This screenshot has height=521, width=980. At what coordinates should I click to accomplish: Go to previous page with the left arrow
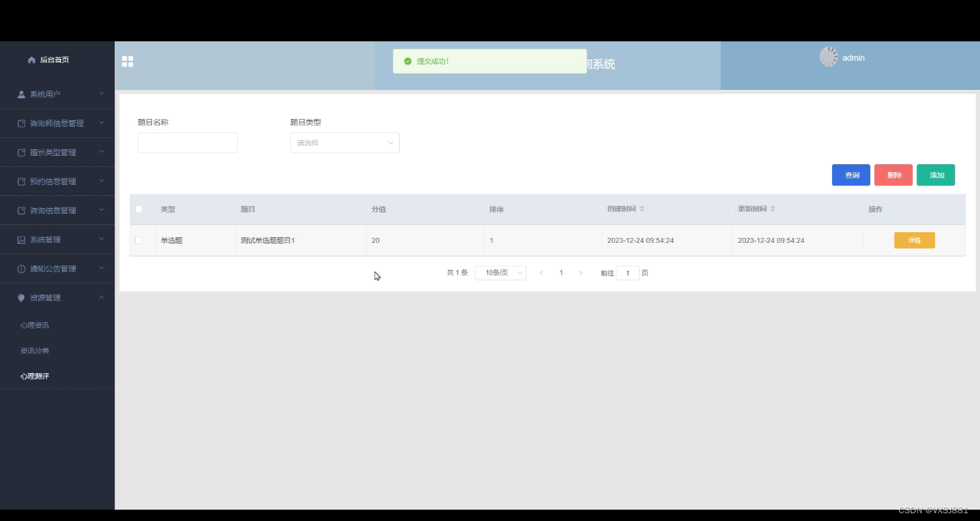(541, 273)
